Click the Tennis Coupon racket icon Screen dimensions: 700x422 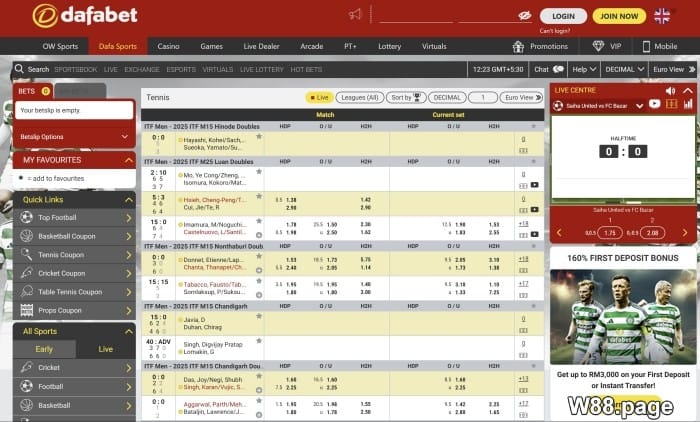[26, 255]
